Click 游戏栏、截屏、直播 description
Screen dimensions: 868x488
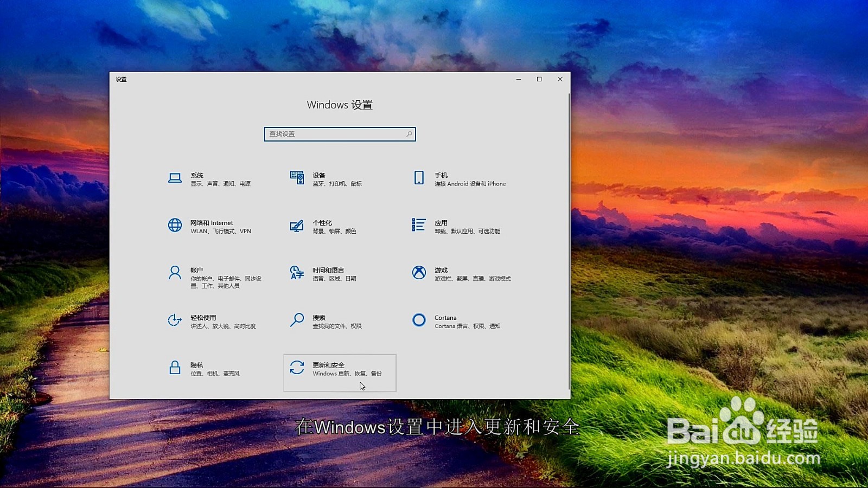[473, 279]
